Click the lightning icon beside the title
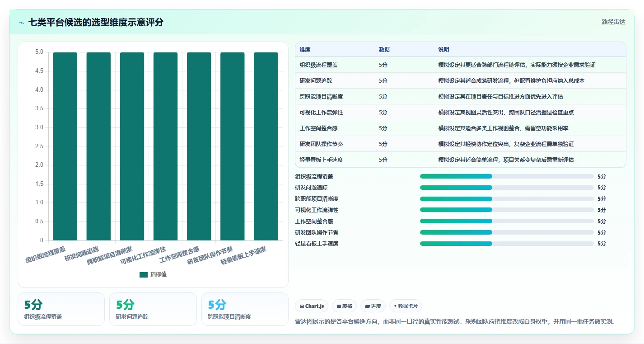The width and height of the screenshot is (644, 344). point(22,23)
